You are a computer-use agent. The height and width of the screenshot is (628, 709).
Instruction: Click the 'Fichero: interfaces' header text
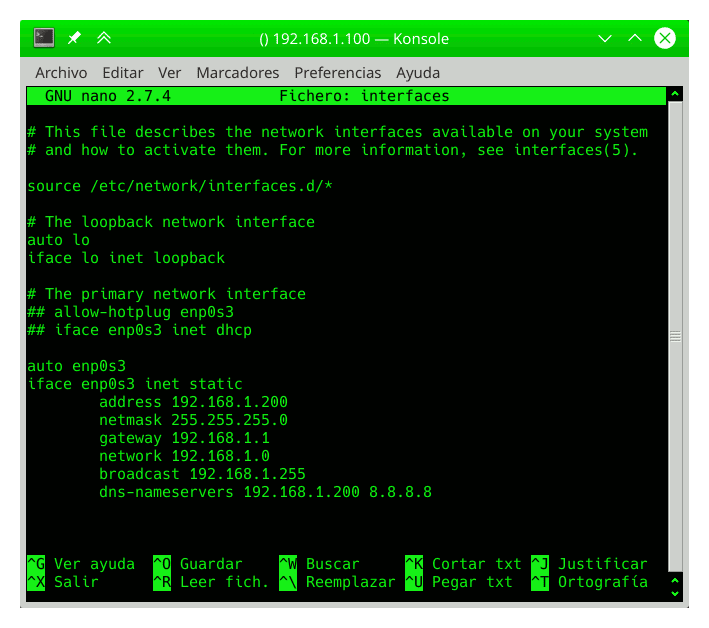coord(364,96)
